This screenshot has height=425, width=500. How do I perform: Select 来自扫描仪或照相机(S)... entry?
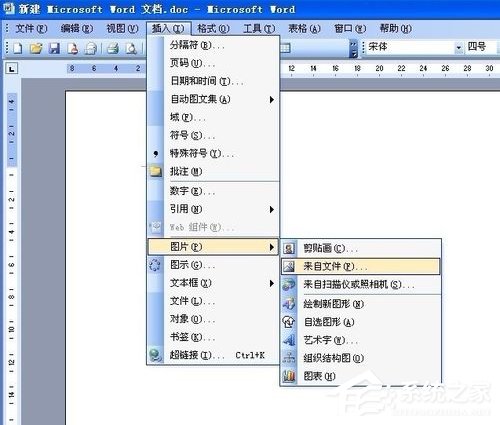(361, 285)
